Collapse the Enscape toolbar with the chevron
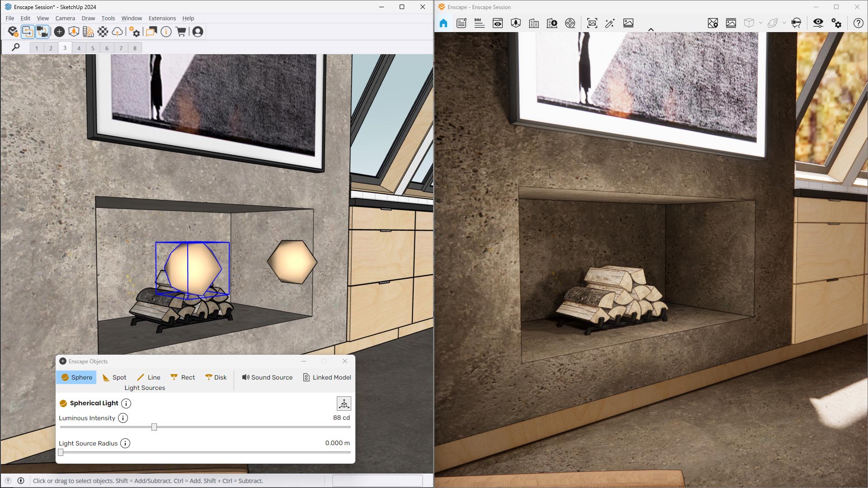 pos(651,29)
